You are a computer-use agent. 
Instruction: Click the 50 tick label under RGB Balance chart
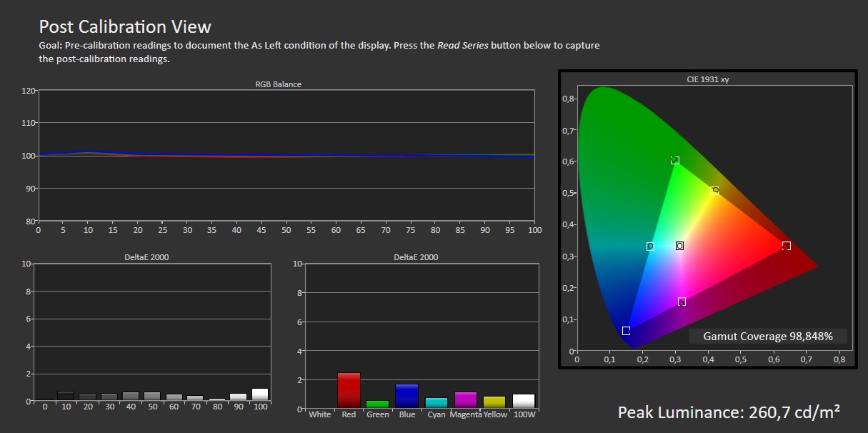click(286, 230)
